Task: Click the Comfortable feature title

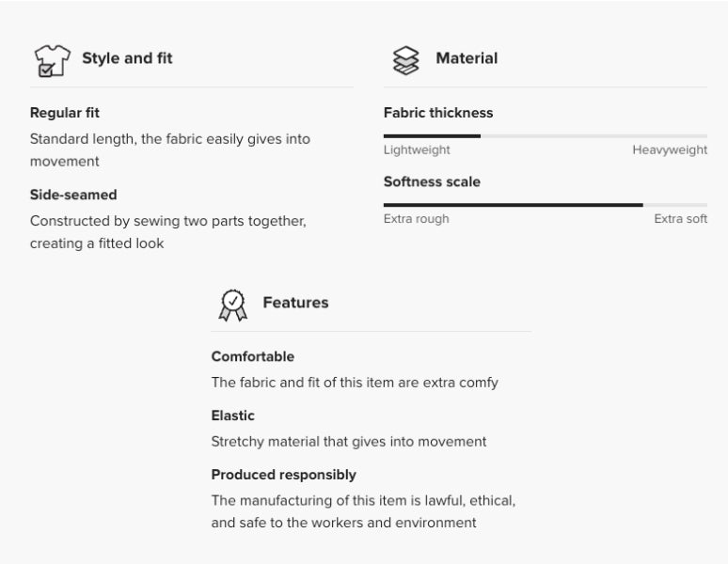Action: click(253, 356)
